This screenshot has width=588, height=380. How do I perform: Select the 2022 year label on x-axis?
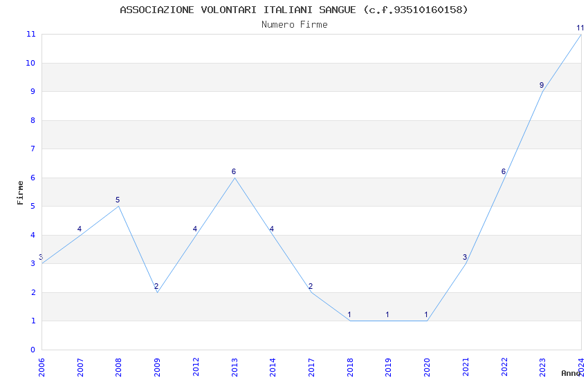(x=504, y=367)
